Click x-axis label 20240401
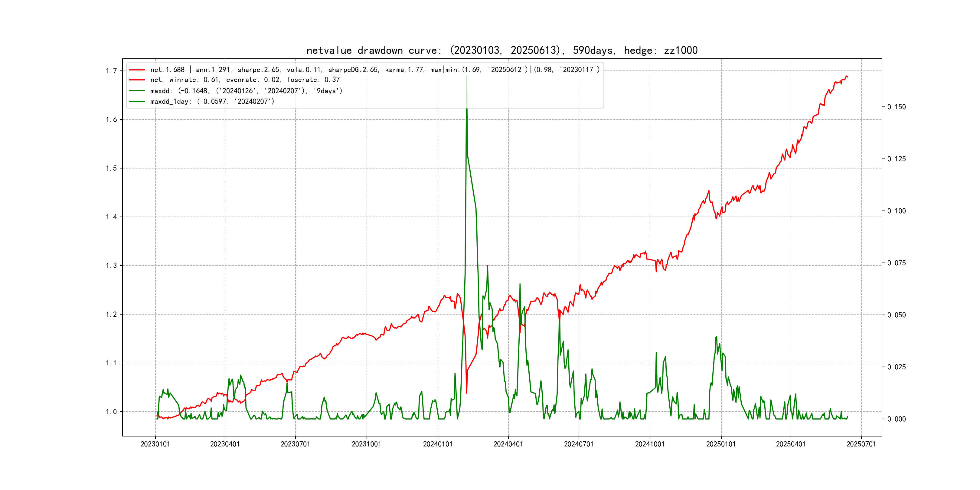 [x=508, y=444]
